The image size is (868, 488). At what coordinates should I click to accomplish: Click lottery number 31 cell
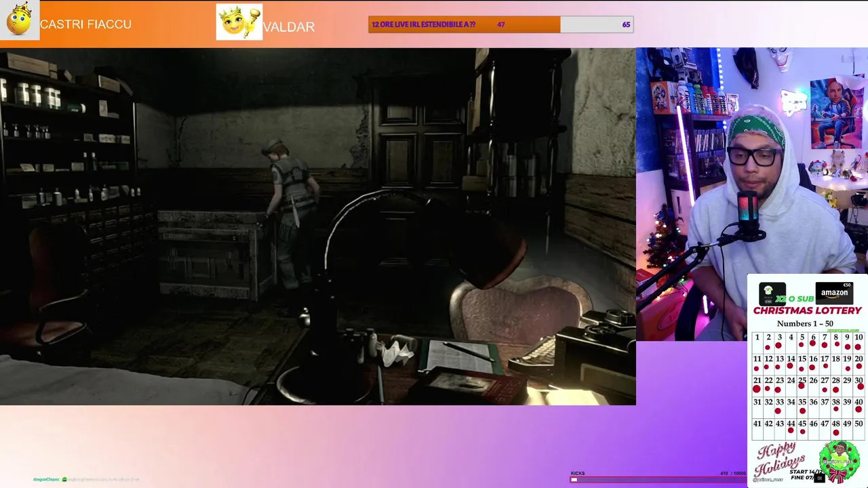click(x=757, y=408)
